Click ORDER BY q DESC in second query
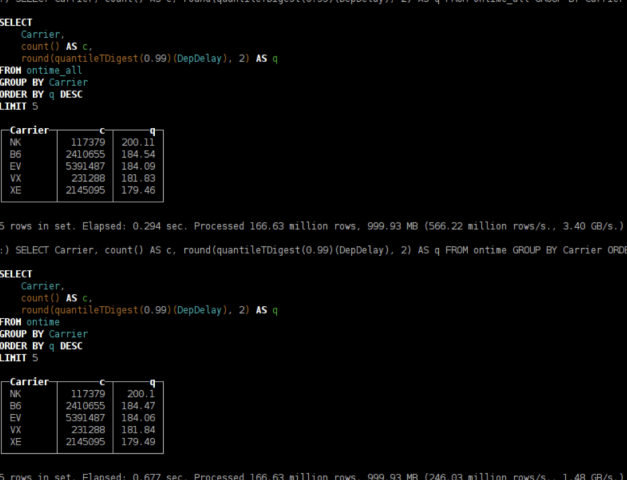This screenshot has height=480, width=627. coord(41,346)
